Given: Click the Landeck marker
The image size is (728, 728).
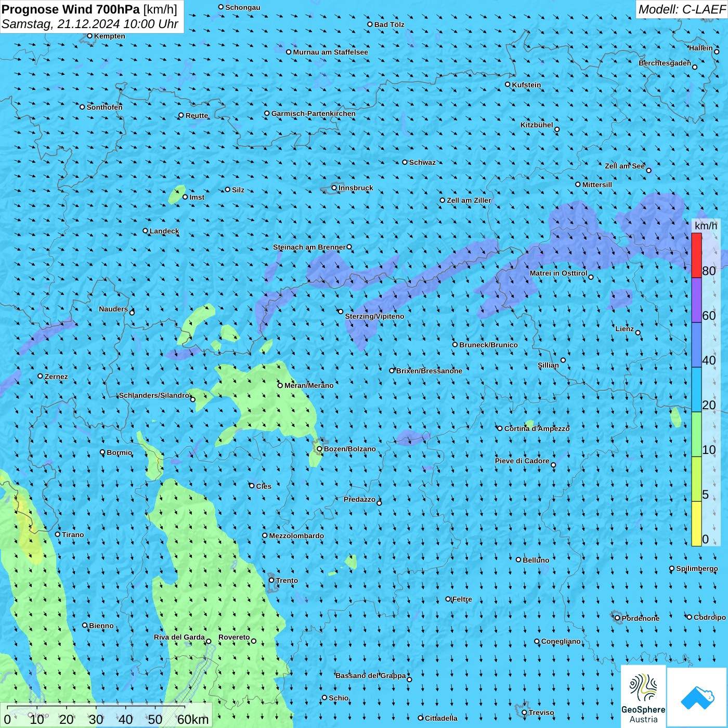Looking at the screenshot, I should coord(145,231).
